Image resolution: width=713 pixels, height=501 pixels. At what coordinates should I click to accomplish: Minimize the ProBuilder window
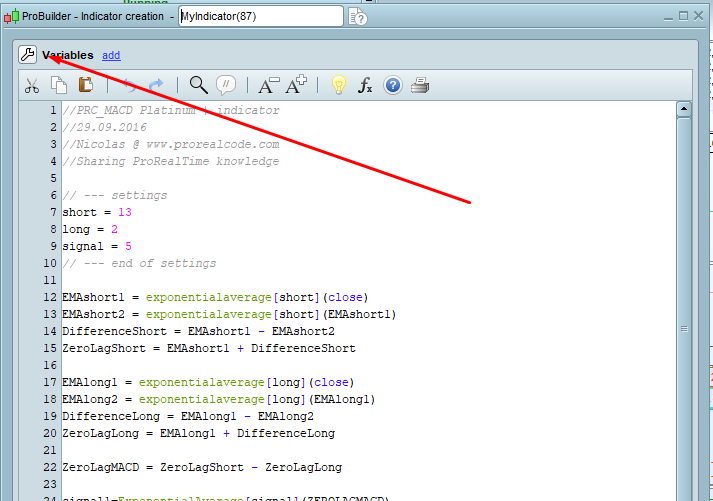(x=668, y=17)
